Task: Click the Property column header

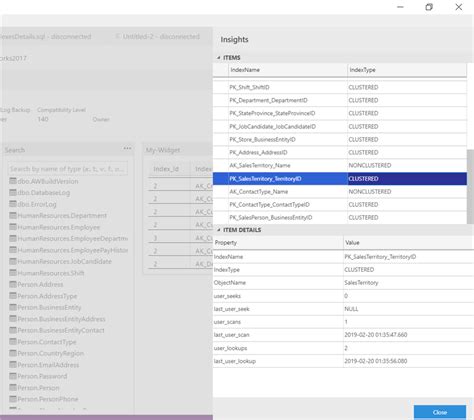Action: pos(278,243)
